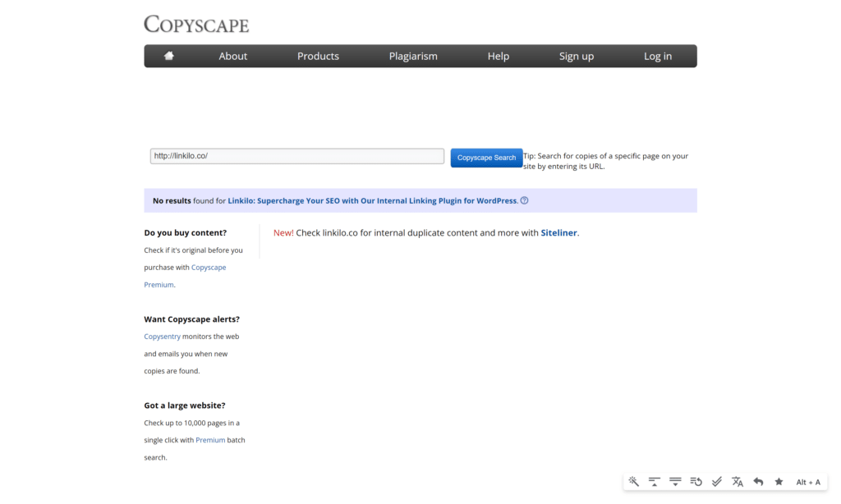Open the Premium batch search link

[210, 440]
